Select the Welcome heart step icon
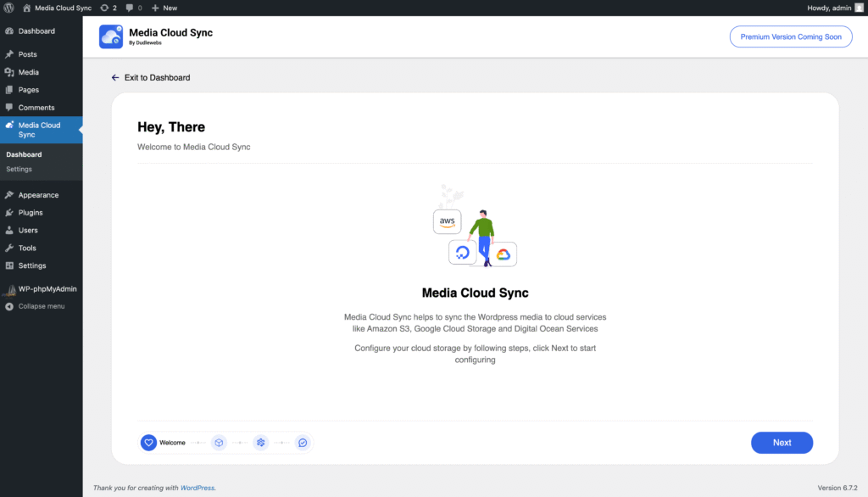The height and width of the screenshot is (497, 868). coord(148,443)
